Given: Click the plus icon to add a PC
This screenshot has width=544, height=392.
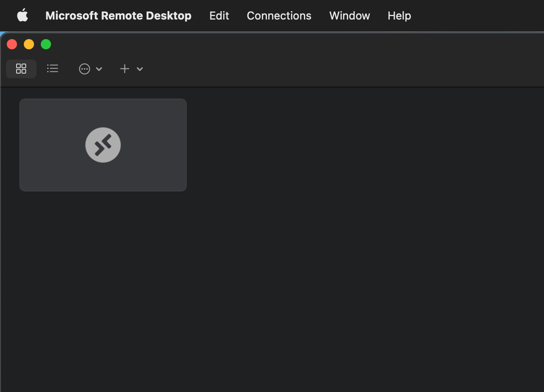Looking at the screenshot, I should (x=125, y=68).
